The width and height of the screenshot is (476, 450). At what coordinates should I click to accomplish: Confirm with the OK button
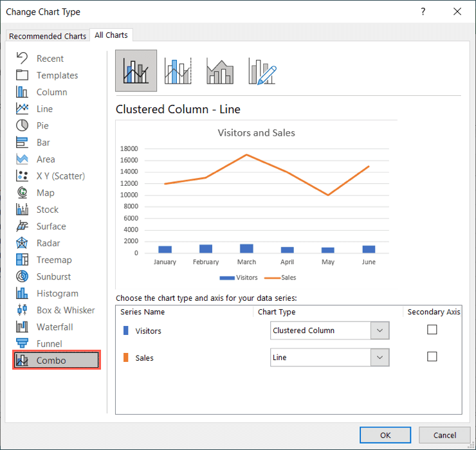point(385,435)
